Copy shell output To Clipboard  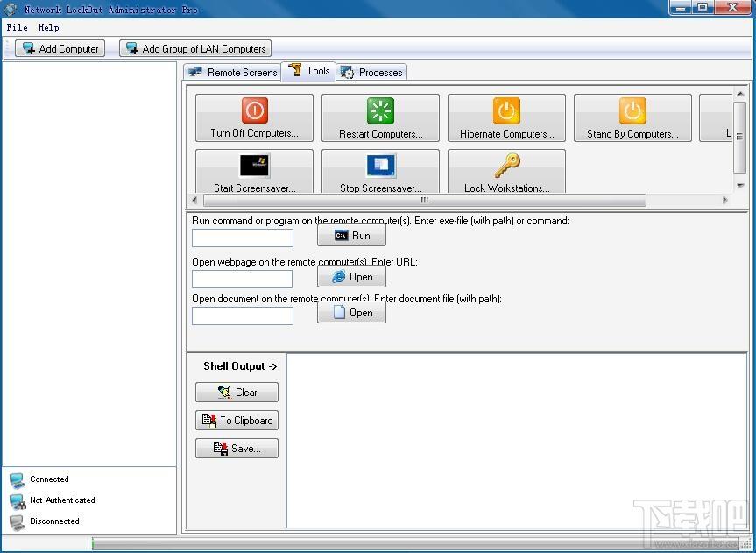click(237, 421)
